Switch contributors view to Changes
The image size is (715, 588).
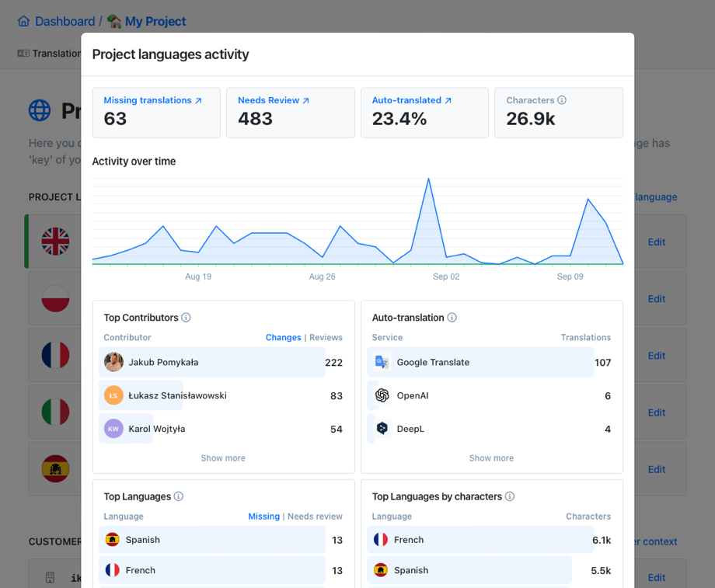coord(283,337)
